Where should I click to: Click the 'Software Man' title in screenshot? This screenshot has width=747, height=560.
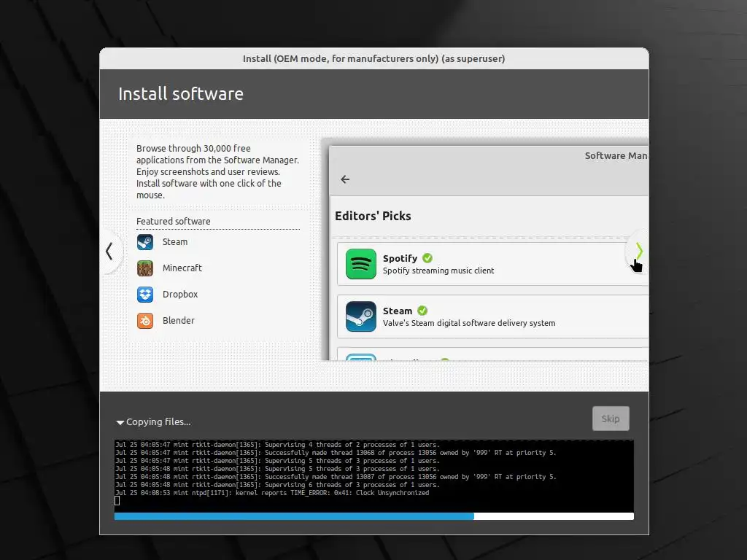616,156
